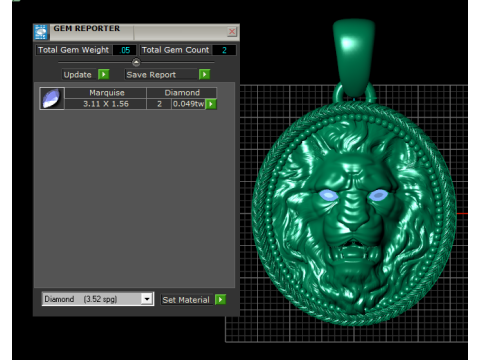Viewport: 480px width, 360px height.
Task: Click the green arrow beside 0.049tw
Action: (x=211, y=104)
